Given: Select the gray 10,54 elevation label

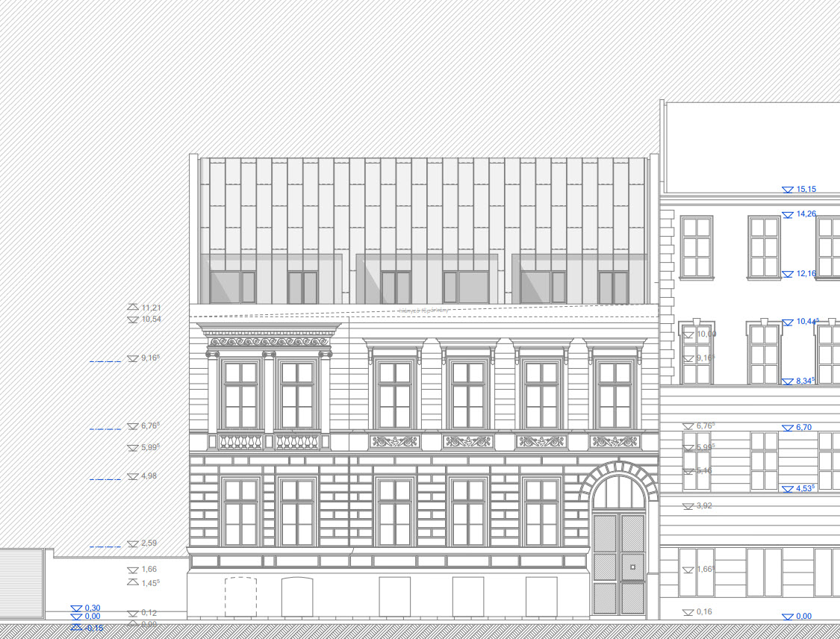Looking at the screenshot, I should click(x=151, y=319).
